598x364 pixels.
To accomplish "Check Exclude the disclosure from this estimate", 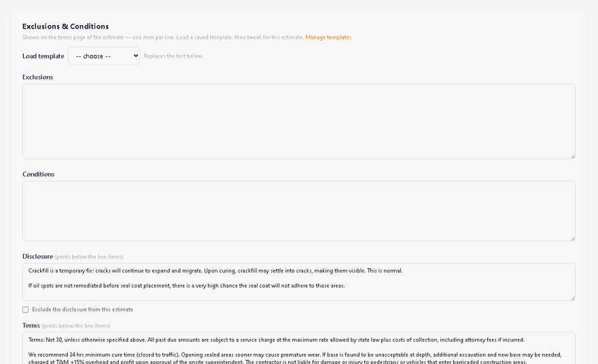I will 26,310.
